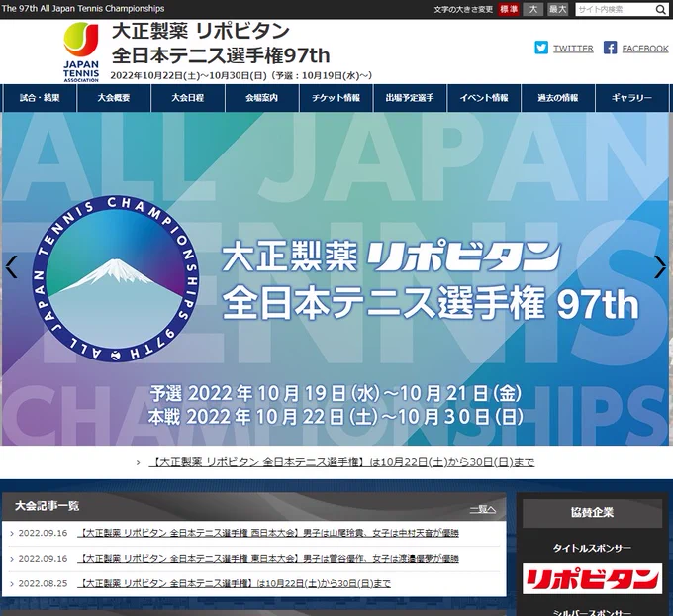Open the 東日本大会 results article

pyautogui.click(x=268, y=559)
